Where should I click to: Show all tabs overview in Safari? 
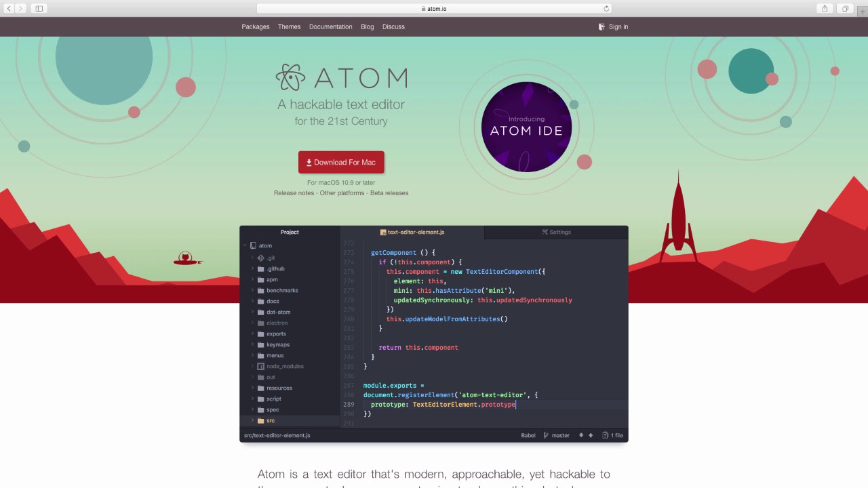point(845,9)
